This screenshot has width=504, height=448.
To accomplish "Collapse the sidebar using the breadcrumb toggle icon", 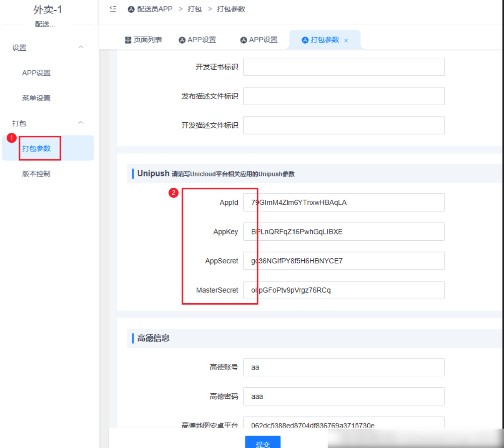I will pos(112,9).
